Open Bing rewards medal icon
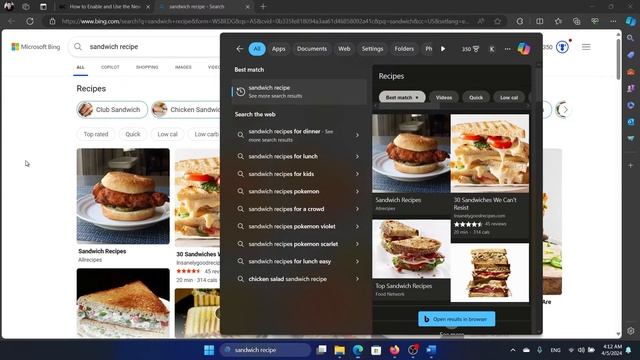The width and height of the screenshot is (640, 360). click(562, 47)
